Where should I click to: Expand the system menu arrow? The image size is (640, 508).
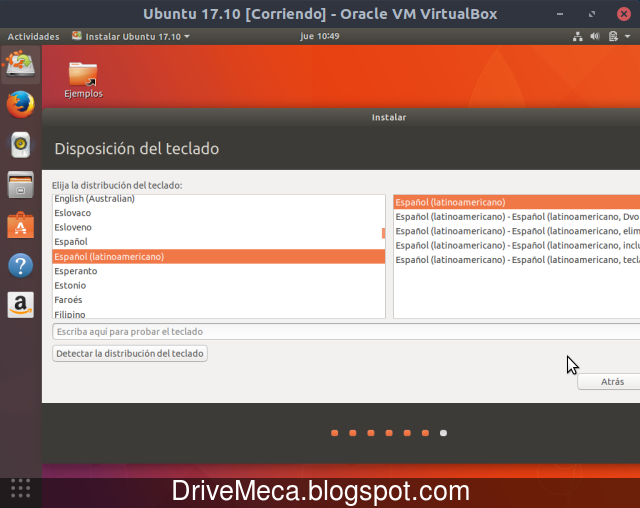click(x=628, y=36)
